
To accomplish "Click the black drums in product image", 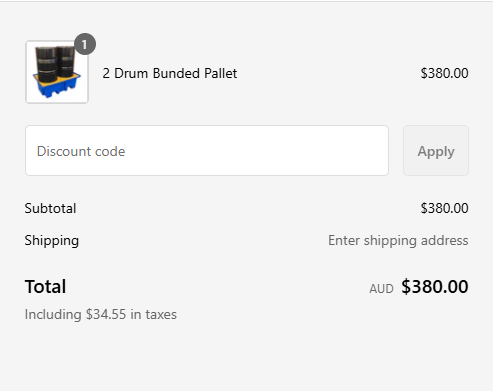I will tap(56, 63).
